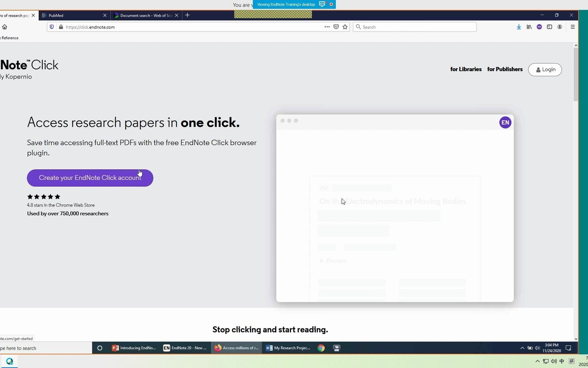Switch to the PubMed tab

(x=71, y=15)
